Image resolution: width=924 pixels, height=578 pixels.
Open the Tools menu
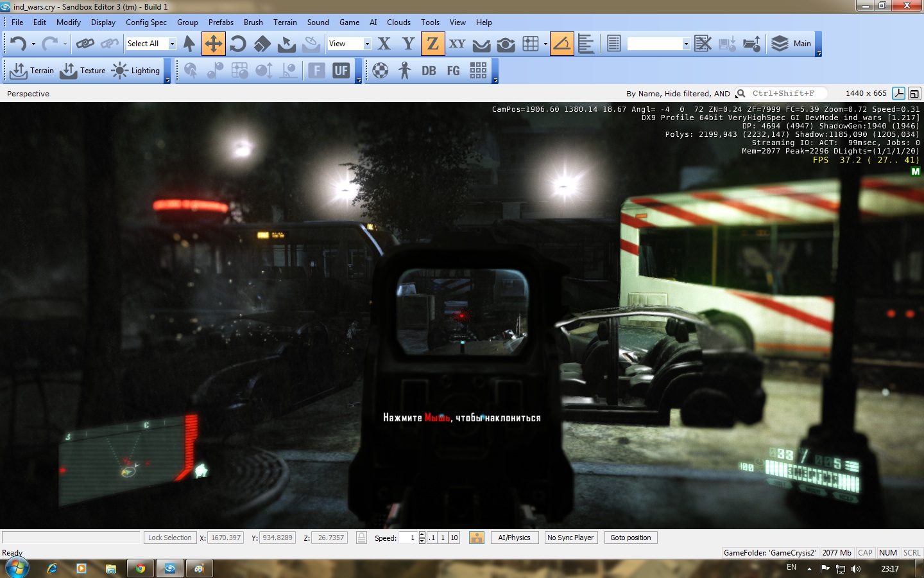430,22
